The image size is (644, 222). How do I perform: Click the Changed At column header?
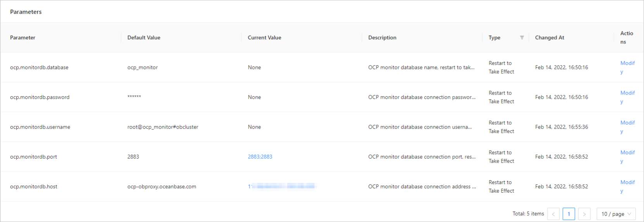coord(549,38)
